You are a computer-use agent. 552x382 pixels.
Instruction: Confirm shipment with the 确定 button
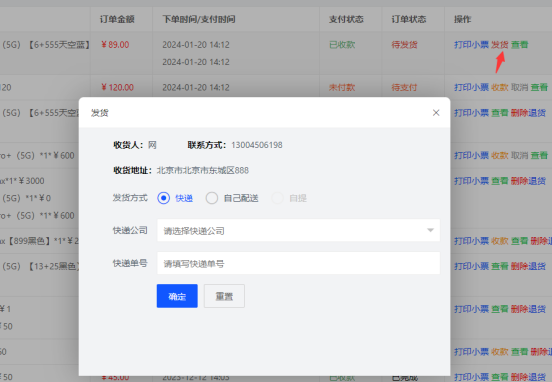177,296
